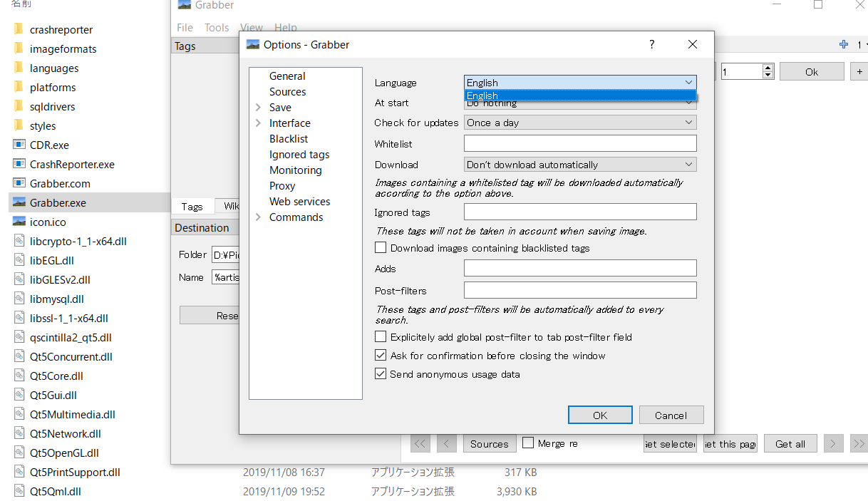Viewport: 868px width, 501px height.
Task: Select the qscintilla2_qt5.dll file icon
Action: click(x=19, y=338)
